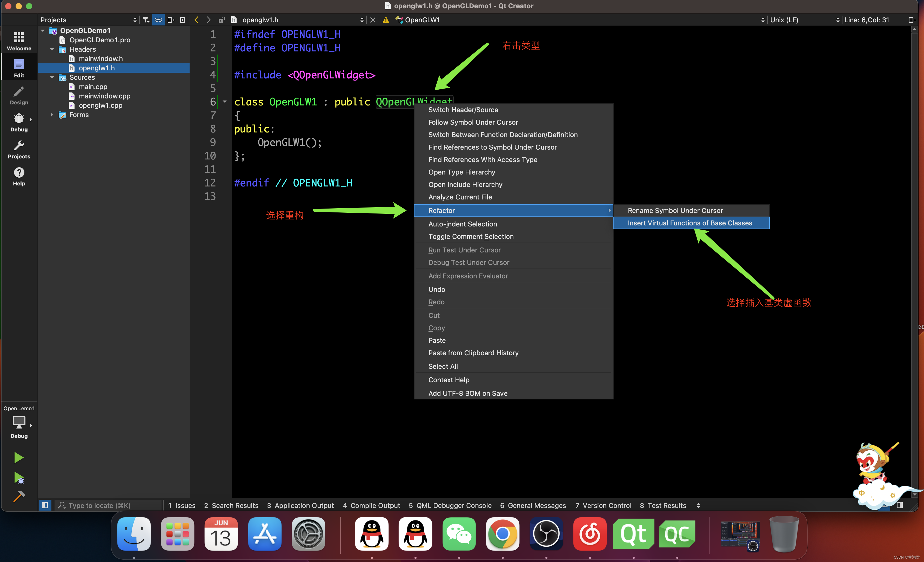Click the green Run button
This screenshot has width=924, height=562.
[18, 457]
